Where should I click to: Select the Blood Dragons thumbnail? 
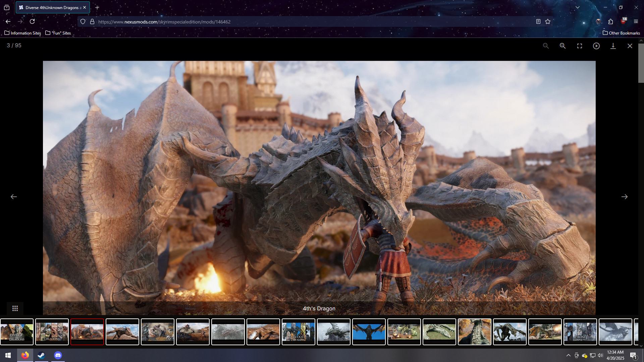298,332
